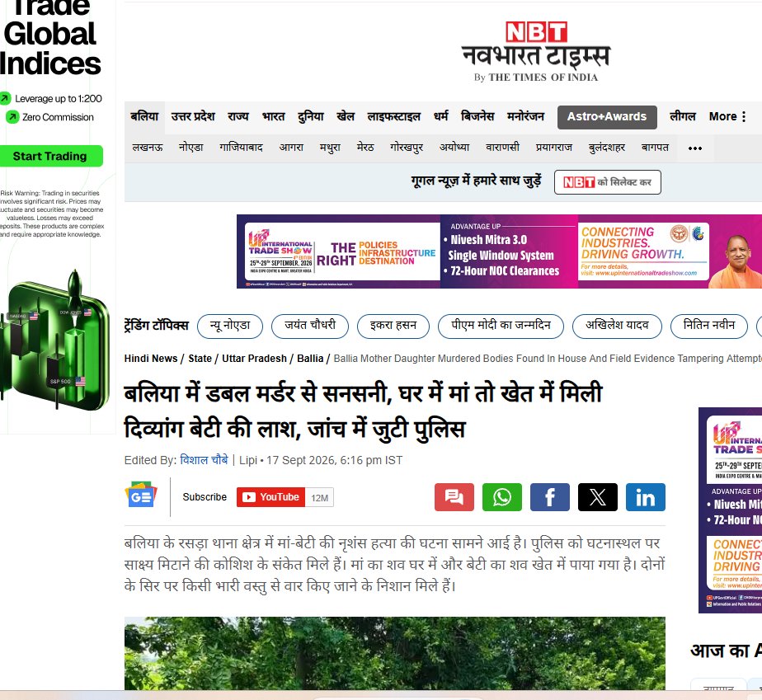Open trending topic अखिलेश यादव
Image resolution: width=762 pixels, height=700 pixels.
(617, 326)
